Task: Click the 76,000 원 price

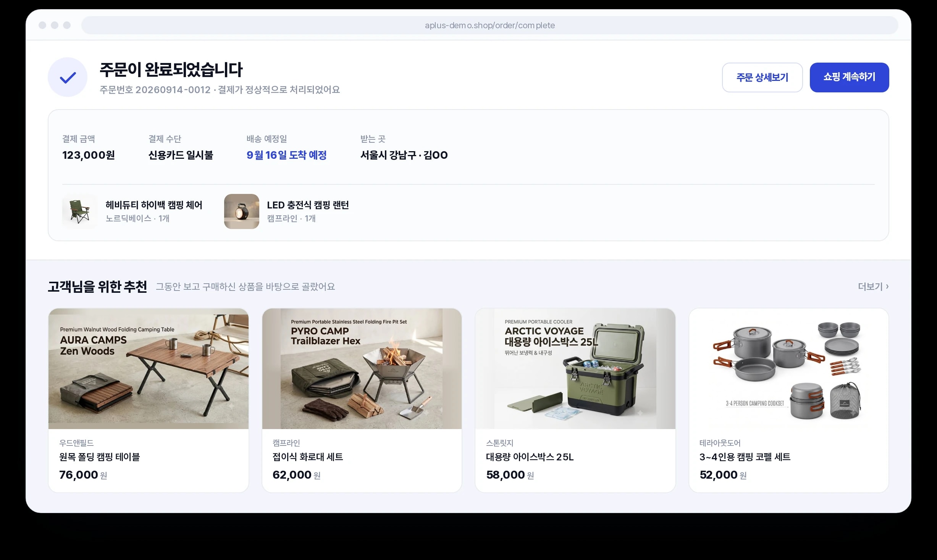Action: pyautogui.click(x=83, y=475)
